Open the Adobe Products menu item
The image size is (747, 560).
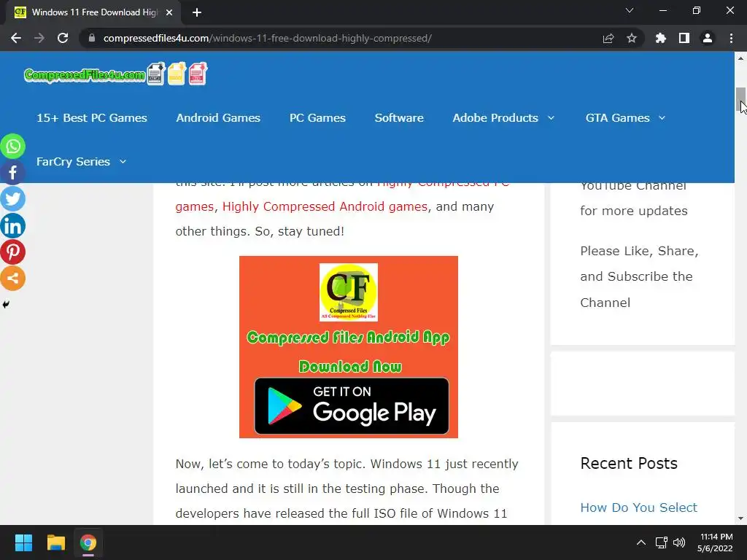point(495,117)
